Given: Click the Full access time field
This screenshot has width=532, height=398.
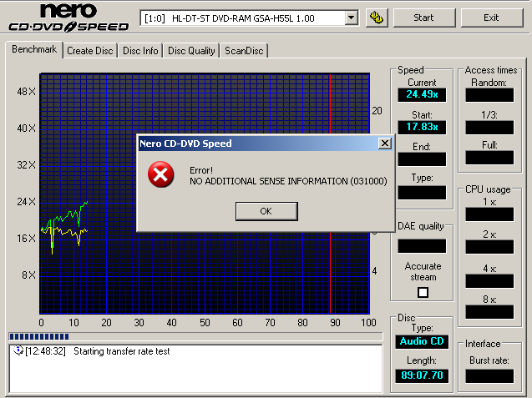Looking at the screenshot, I should 489,158.
